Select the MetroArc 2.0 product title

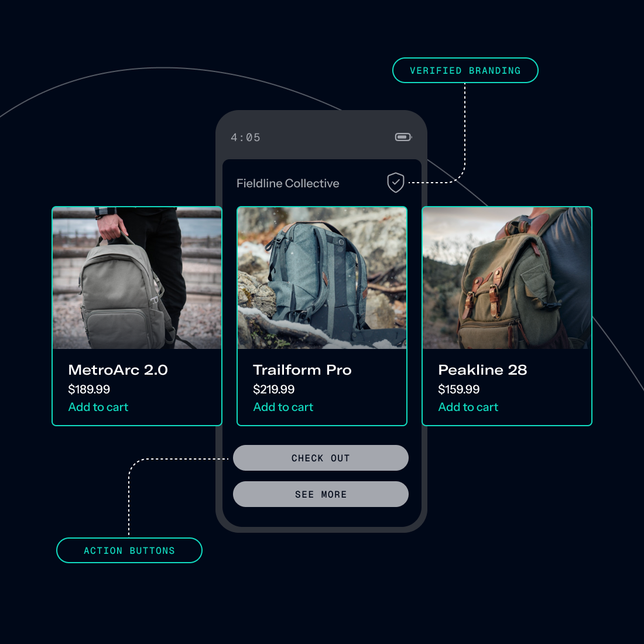click(118, 370)
